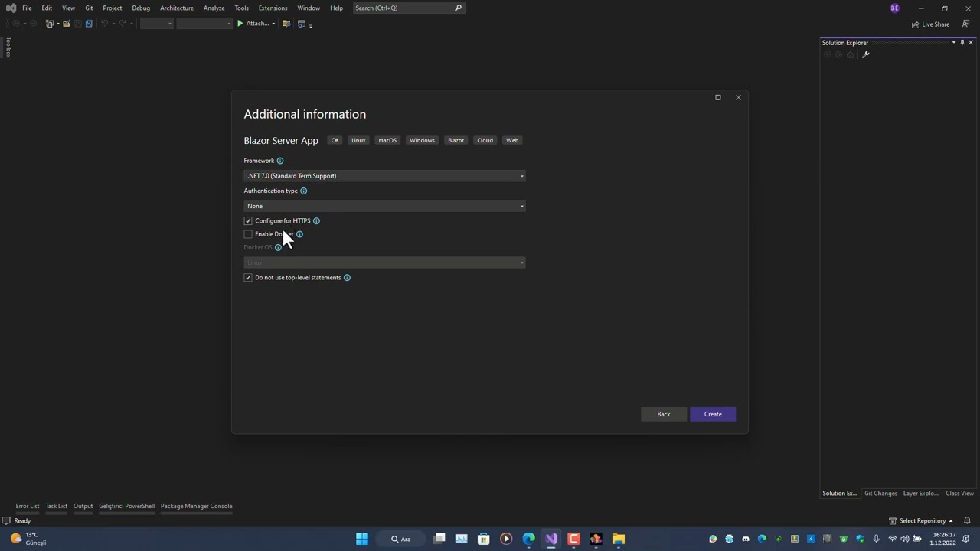Start a Live Share session

tap(930, 24)
